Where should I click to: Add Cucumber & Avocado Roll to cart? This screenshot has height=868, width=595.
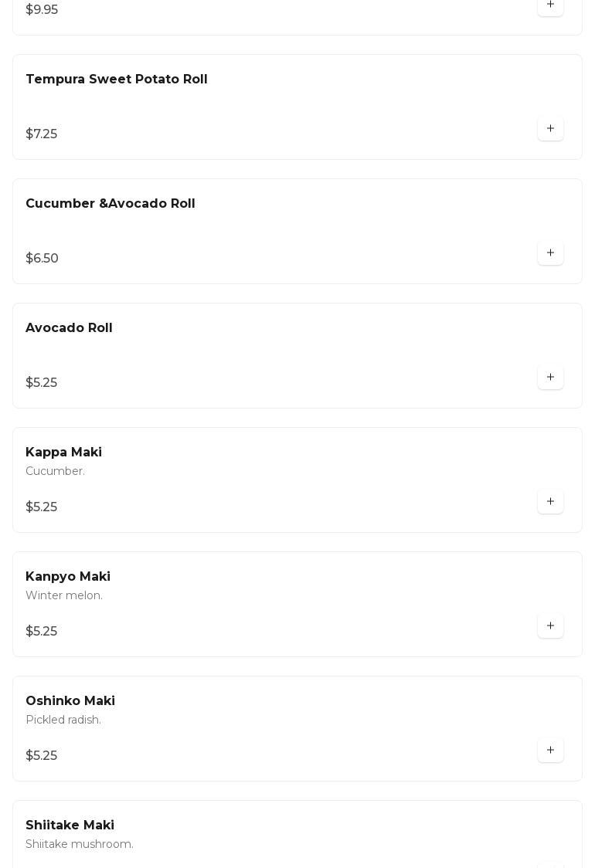pos(550,253)
